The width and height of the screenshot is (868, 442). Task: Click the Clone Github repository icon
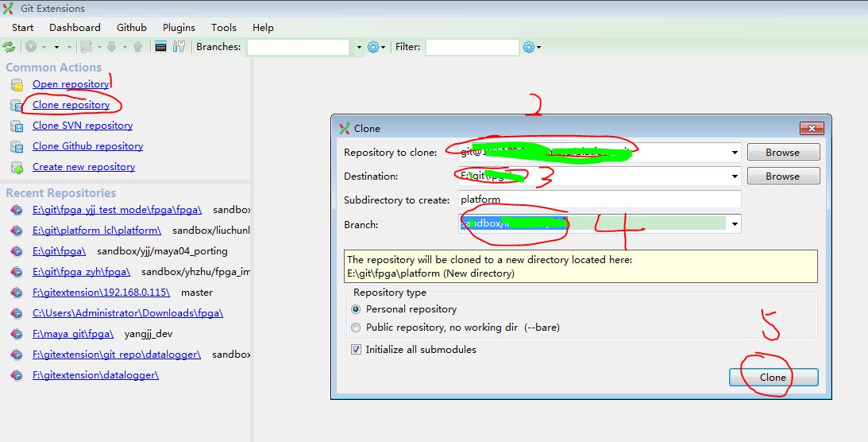click(17, 147)
